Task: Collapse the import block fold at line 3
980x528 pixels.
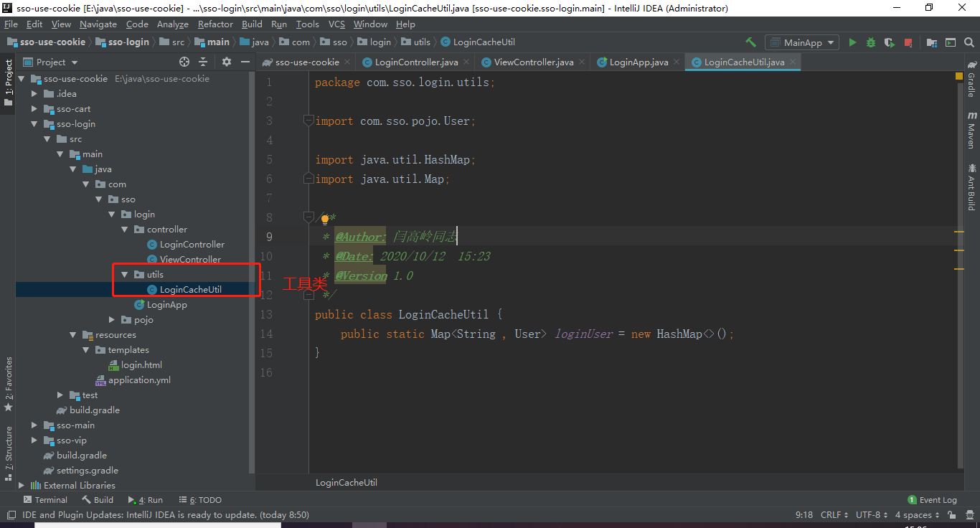Action: pos(308,121)
